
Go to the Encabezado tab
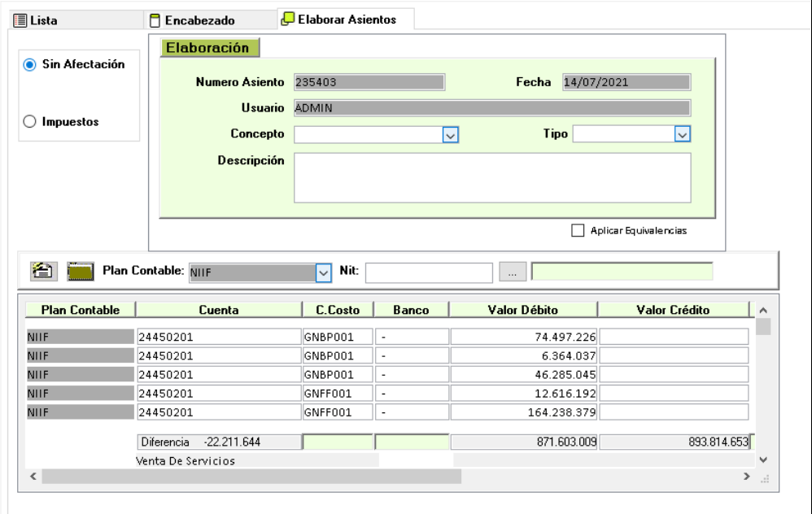click(199, 20)
